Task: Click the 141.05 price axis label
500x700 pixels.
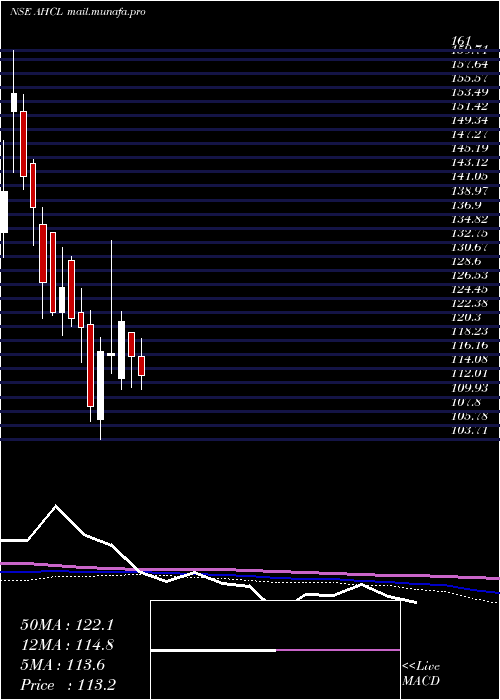Action: 469,176
